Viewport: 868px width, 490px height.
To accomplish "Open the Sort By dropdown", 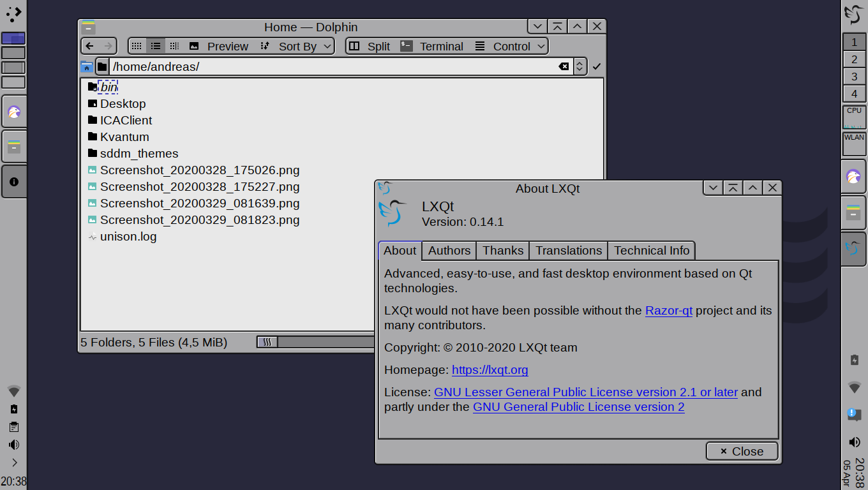I will click(x=296, y=46).
